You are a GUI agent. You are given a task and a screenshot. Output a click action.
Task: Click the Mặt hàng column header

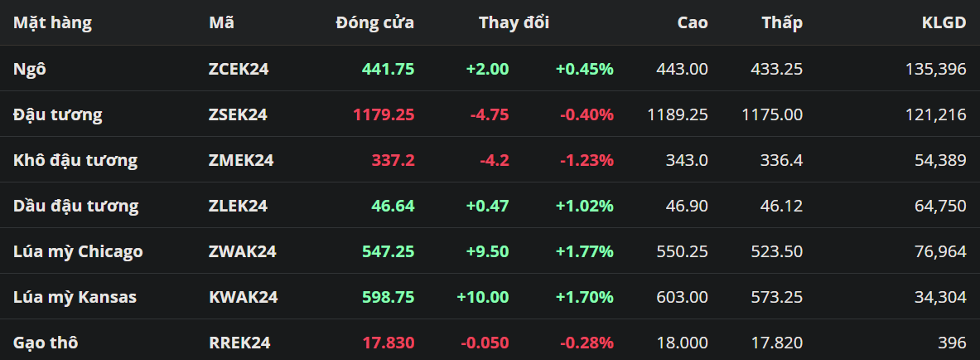coord(52,23)
